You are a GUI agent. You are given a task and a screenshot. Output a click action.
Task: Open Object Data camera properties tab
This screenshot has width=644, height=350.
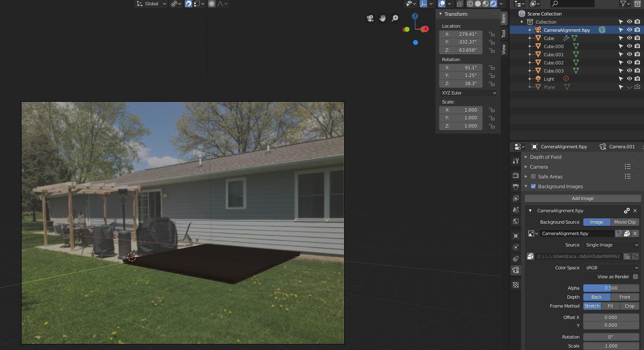pyautogui.click(x=516, y=270)
